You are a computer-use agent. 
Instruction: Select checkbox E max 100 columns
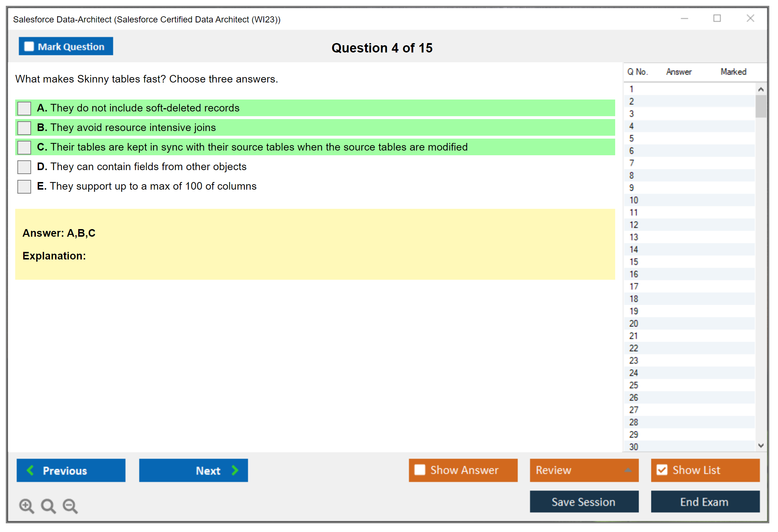click(24, 186)
